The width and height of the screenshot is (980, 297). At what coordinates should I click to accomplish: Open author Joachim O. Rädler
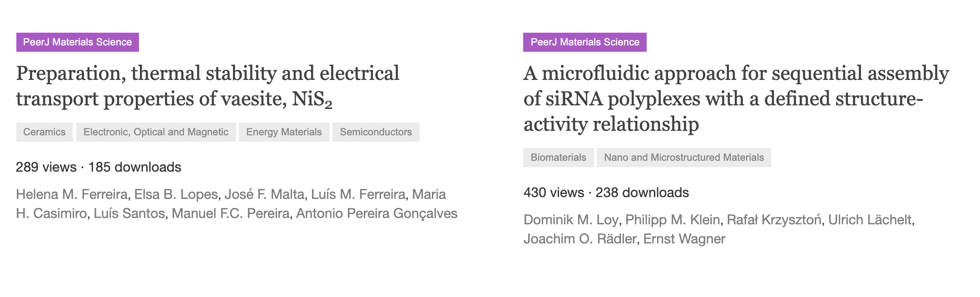[580, 239]
